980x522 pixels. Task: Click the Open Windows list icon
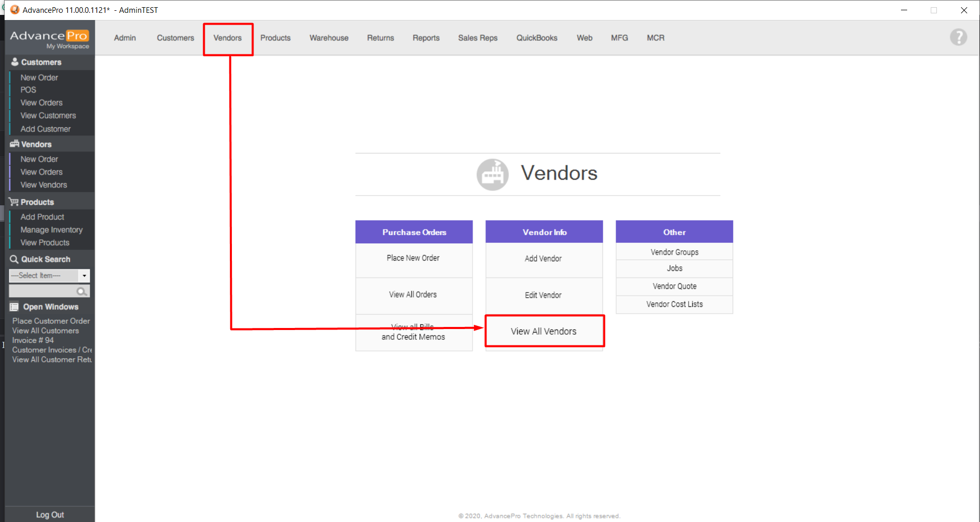click(x=14, y=307)
